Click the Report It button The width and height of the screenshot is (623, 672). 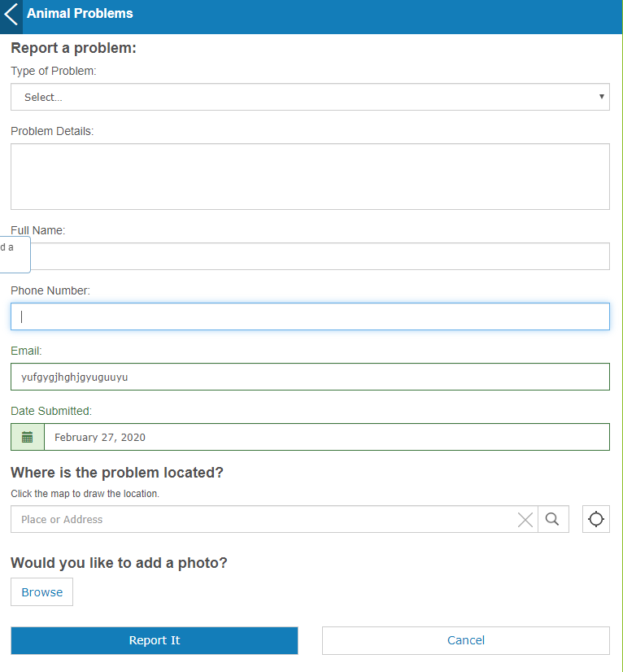click(154, 640)
